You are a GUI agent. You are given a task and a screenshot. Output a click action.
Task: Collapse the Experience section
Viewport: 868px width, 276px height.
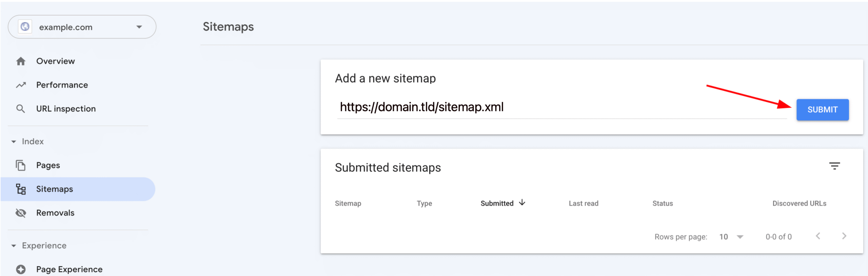[x=14, y=245]
